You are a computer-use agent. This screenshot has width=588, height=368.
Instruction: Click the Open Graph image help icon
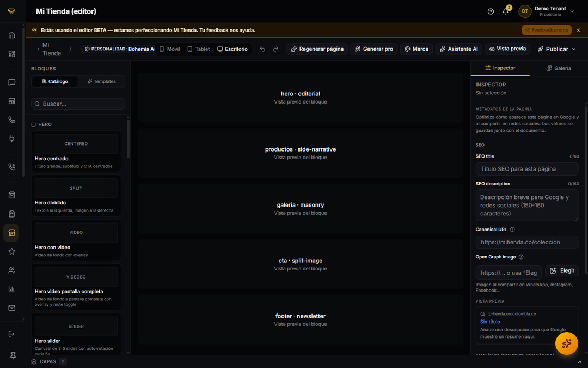(x=521, y=257)
